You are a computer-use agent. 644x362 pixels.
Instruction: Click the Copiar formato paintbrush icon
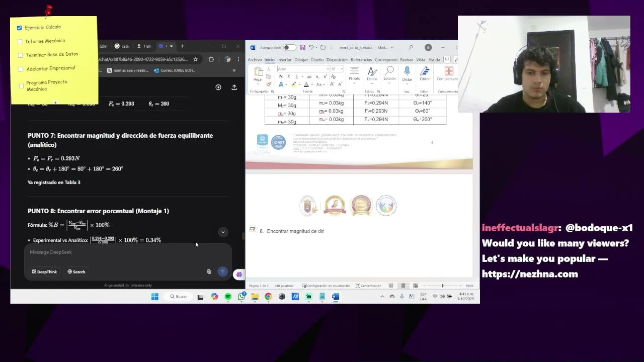pyautogui.click(x=269, y=84)
